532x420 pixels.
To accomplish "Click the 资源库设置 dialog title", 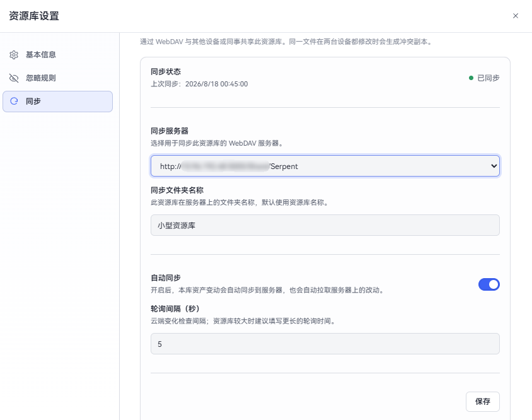I will point(34,16).
